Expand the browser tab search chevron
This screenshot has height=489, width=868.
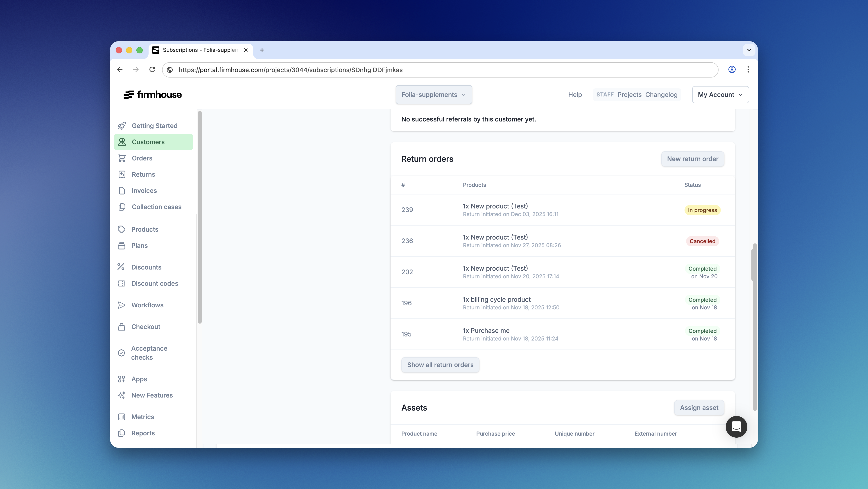click(x=749, y=50)
